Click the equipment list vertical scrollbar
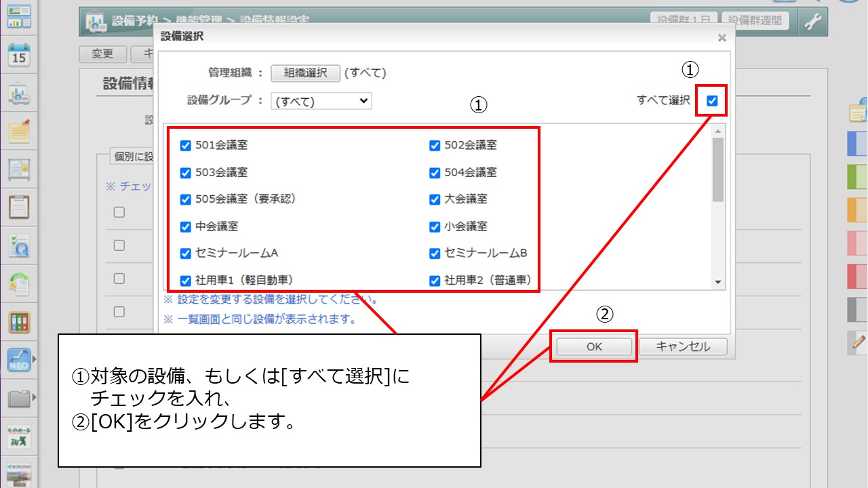The height and width of the screenshot is (488, 868). tap(717, 169)
